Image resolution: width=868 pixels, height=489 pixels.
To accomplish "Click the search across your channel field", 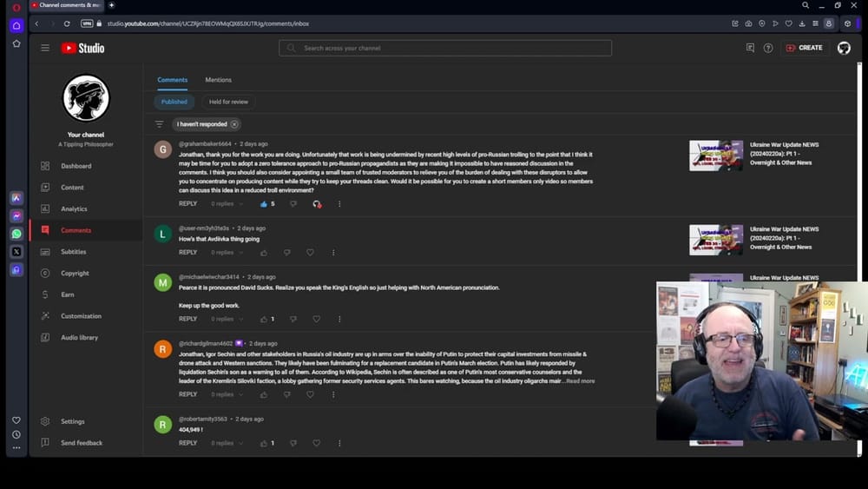I will (x=445, y=48).
